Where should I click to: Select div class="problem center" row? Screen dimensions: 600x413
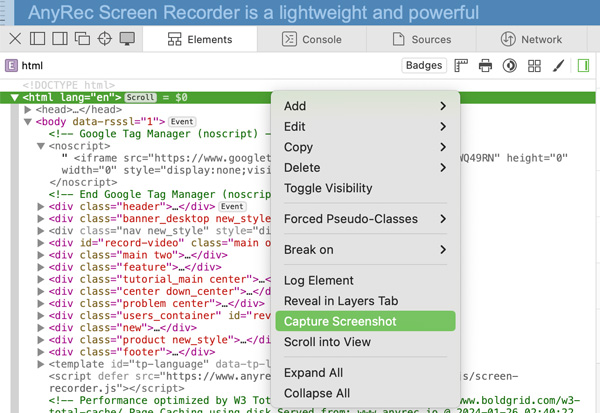click(157, 304)
